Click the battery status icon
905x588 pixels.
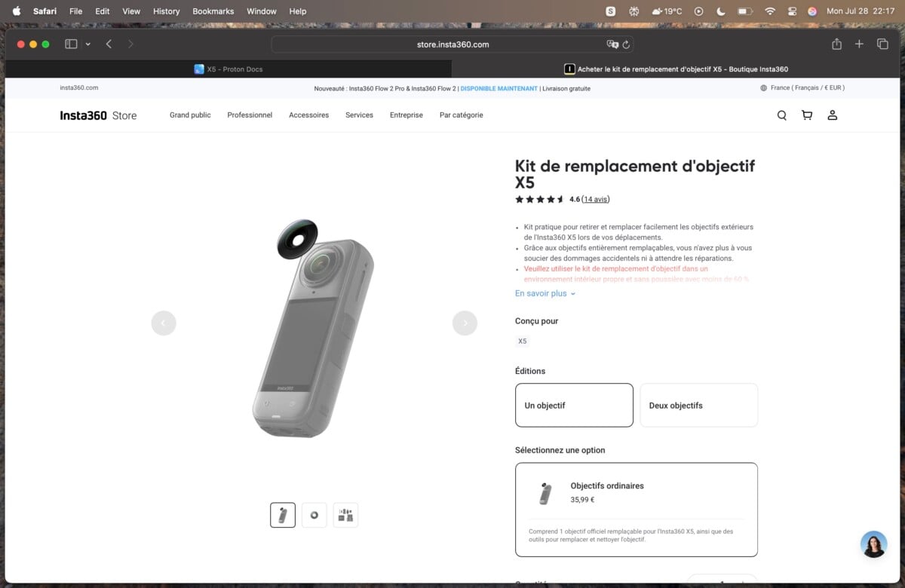pyautogui.click(x=745, y=11)
